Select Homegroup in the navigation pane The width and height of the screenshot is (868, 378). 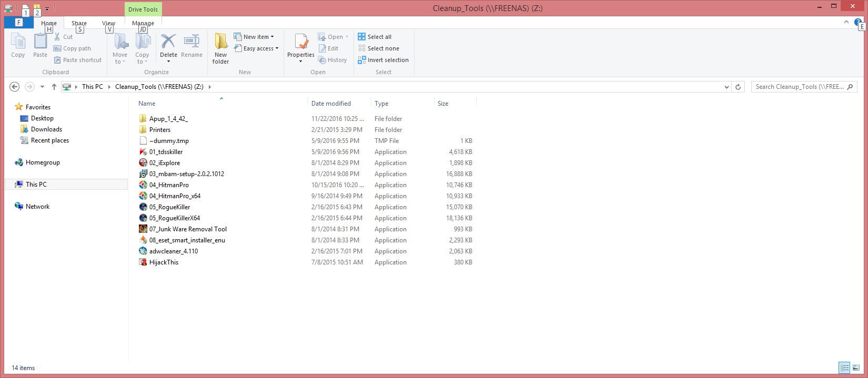(x=43, y=162)
